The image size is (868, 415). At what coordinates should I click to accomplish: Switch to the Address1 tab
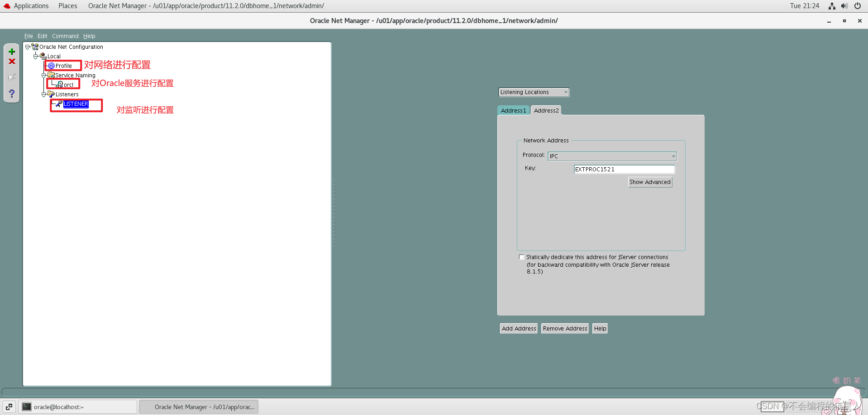click(x=514, y=110)
